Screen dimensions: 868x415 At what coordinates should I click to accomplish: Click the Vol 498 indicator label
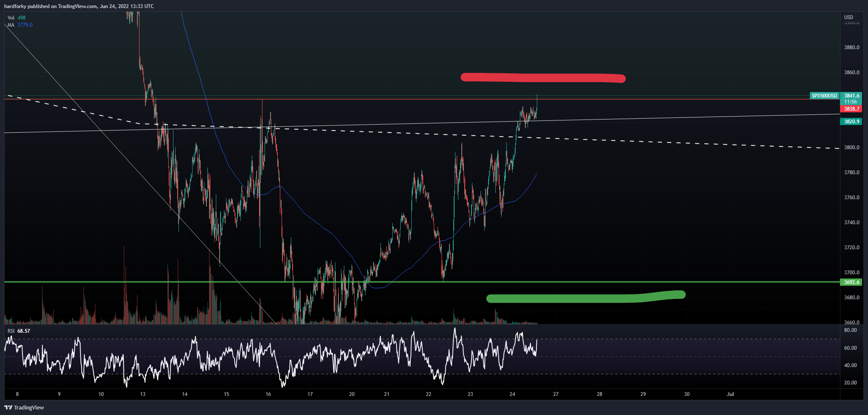17,18
